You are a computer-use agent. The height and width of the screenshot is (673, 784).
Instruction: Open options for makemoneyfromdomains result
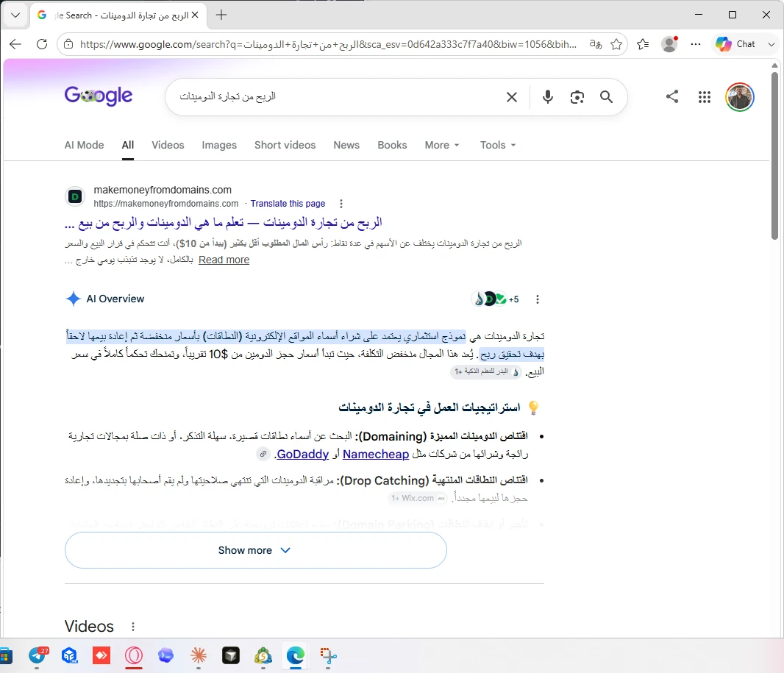[341, 204]
